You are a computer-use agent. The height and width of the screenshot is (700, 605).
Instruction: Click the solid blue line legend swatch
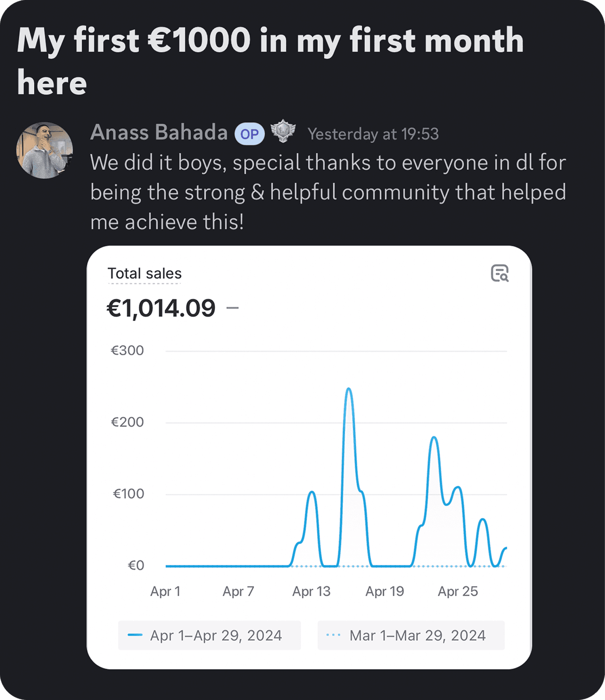click(x=135, y=635)
